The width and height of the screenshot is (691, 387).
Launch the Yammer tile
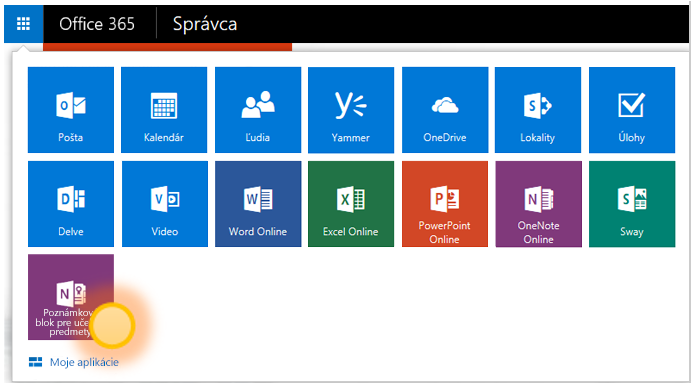coord(351,110)
